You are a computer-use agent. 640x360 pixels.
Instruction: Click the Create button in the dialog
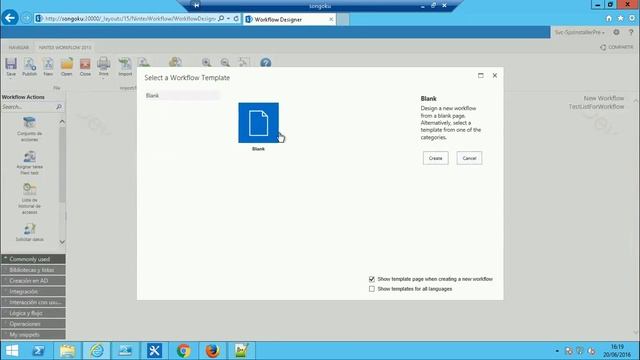click(436, 158)
